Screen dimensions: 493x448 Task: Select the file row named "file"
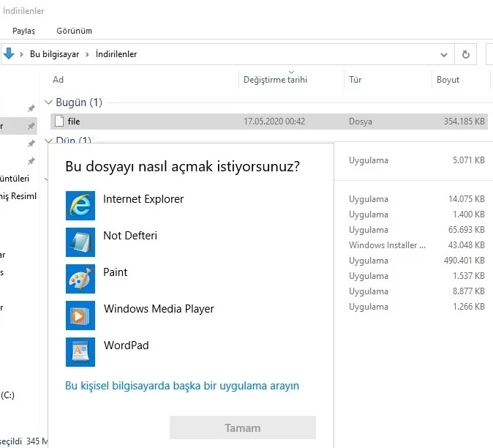tap(269, 122)
